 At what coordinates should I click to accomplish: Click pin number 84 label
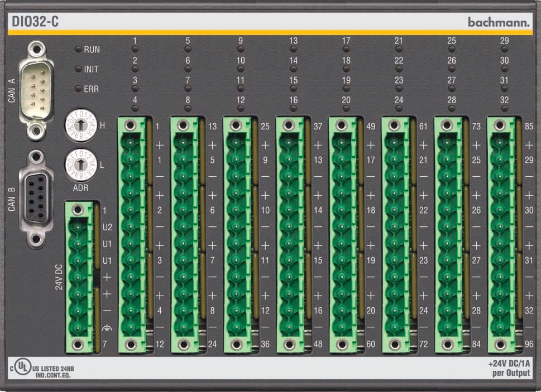(x=476, y=344)
